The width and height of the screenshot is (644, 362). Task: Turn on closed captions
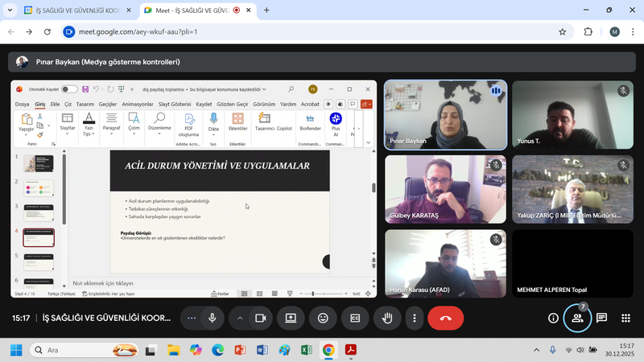pos(354,318)
